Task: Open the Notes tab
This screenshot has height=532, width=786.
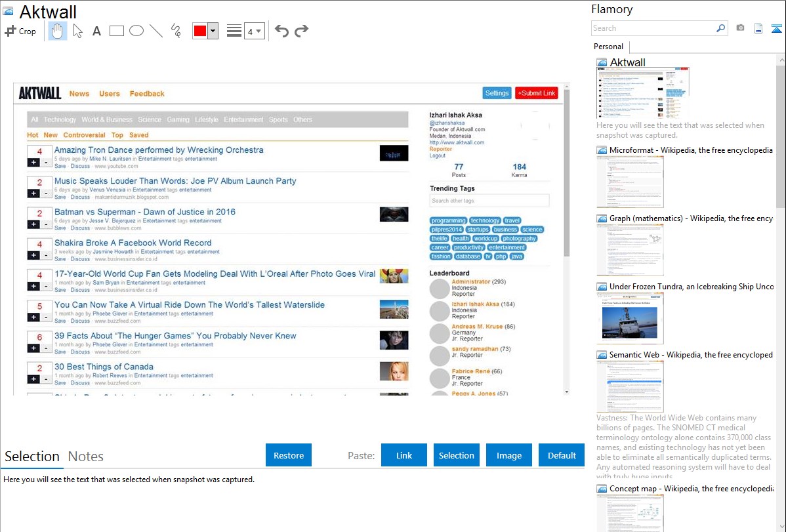Action: pyautogui.click(x=86, y=457)
